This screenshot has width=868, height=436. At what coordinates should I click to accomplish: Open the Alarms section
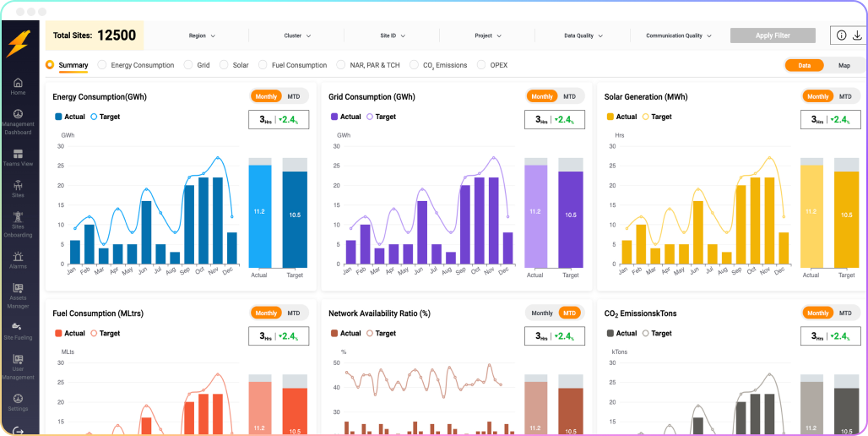[x=18, y=256]
